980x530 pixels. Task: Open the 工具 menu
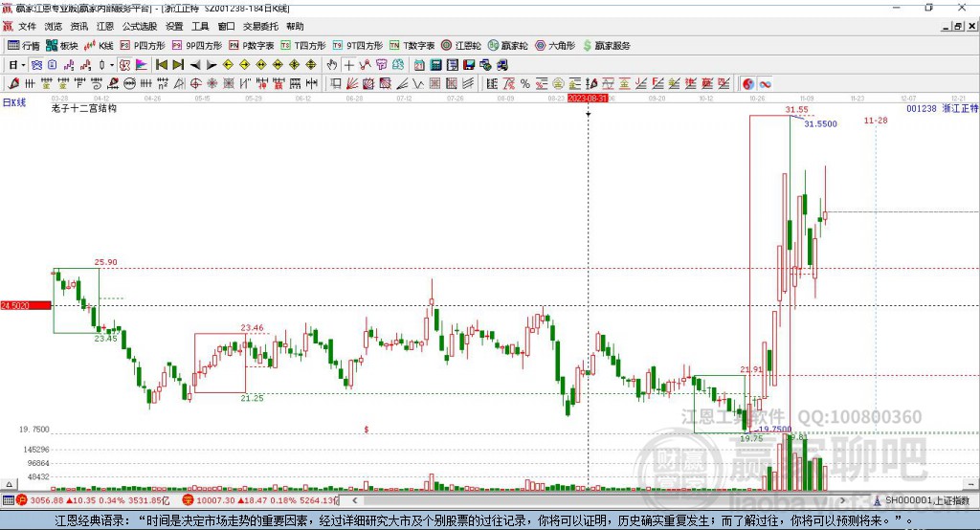click(x=200, y=26)
